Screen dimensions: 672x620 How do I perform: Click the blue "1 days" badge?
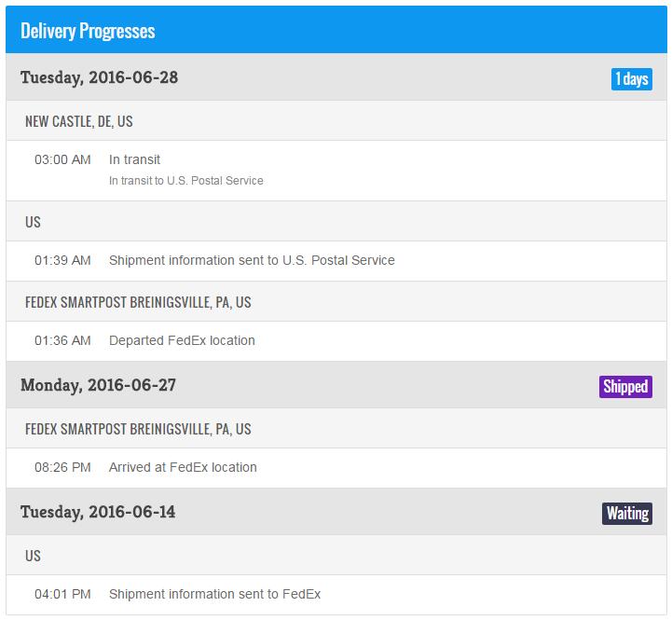(x=631, y=78)
